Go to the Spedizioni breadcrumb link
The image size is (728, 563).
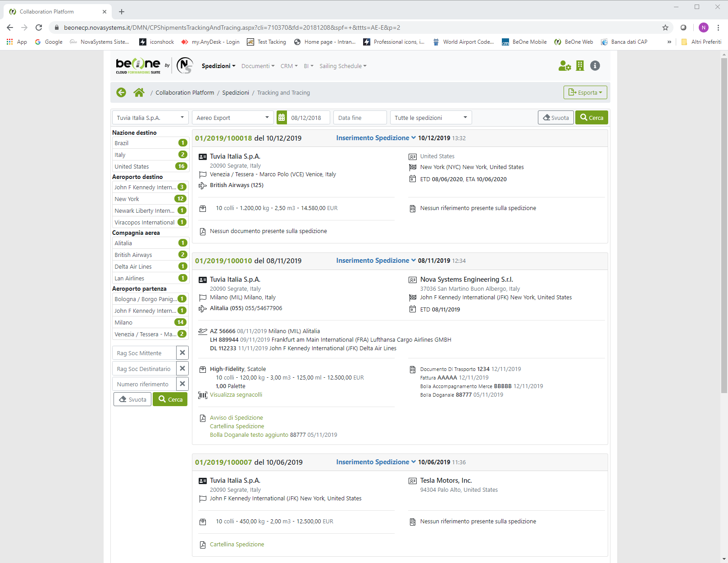coord(236,92)
